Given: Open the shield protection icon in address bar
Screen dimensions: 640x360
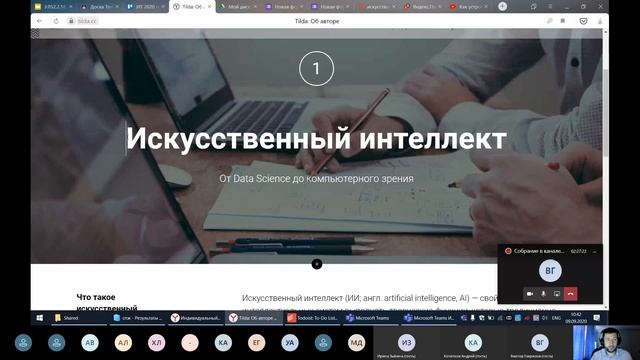Looking at the screenshot, I should tap(583, 21).
